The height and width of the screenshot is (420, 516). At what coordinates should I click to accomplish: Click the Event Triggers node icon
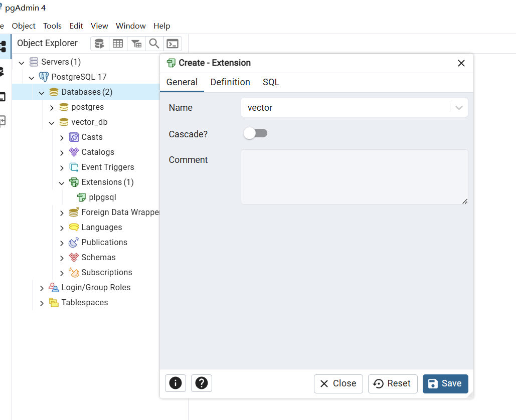pos(74,167)
